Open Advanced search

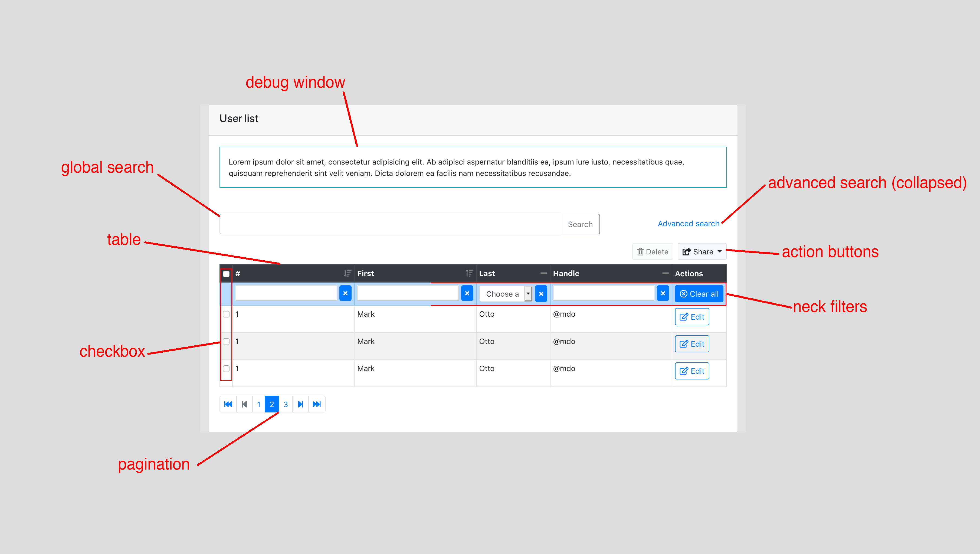688,223
